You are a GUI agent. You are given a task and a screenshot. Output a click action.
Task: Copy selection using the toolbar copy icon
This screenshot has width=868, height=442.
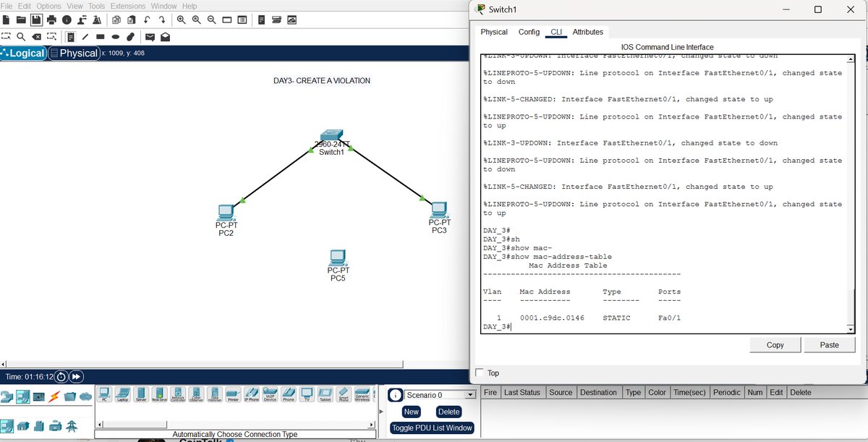click(116, 20)
